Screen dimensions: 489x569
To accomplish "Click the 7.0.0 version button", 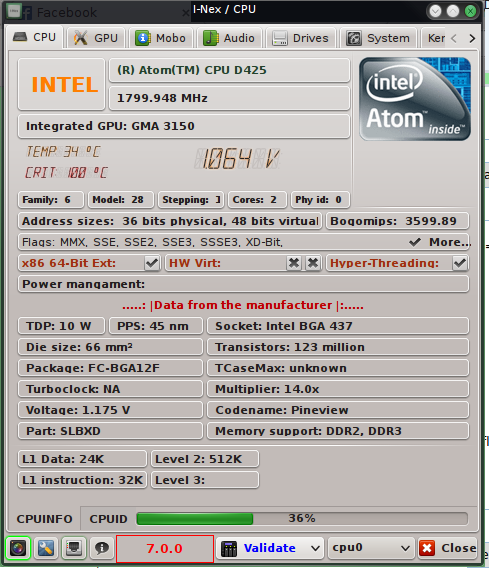I will coord(165,548).
